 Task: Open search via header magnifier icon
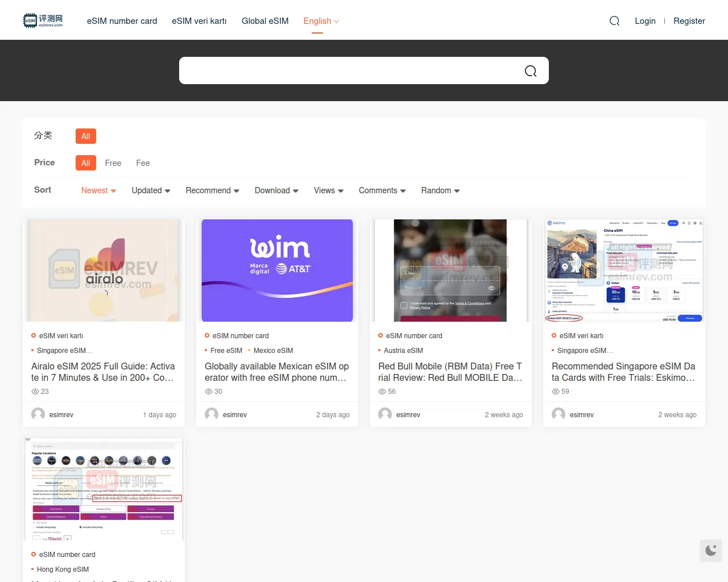614,21
